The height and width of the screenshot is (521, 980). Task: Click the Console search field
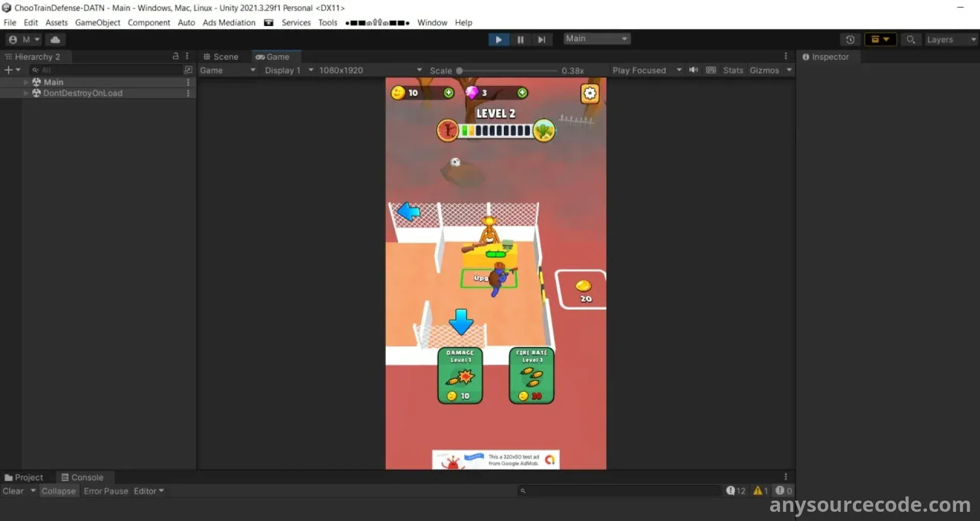(620, 491)
